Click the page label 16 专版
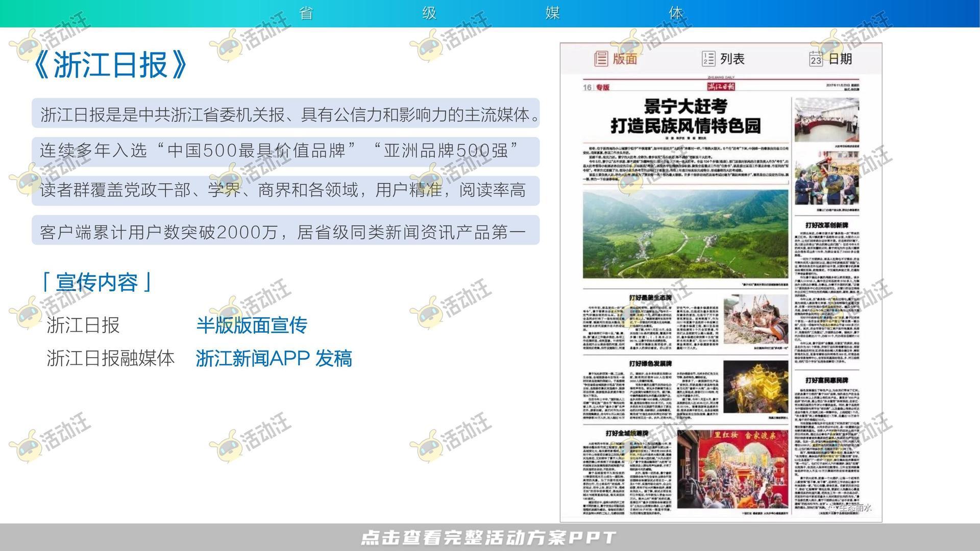Viewport: 980px width, 551px height. pos(596,87)
